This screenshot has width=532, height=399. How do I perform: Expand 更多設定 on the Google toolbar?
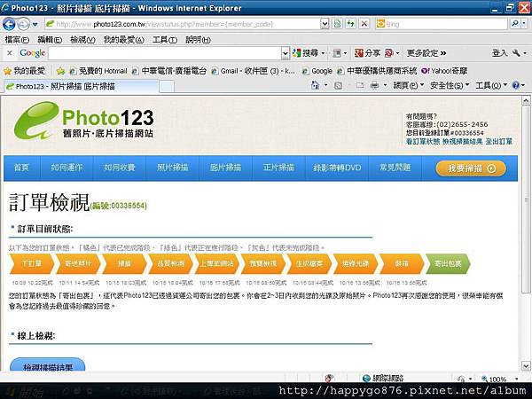click(426, 53)
